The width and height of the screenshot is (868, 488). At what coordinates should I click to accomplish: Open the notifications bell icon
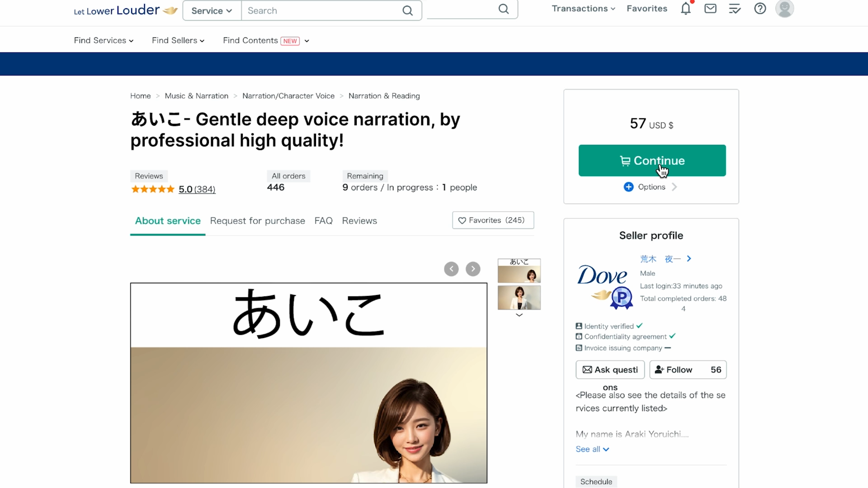(685, 9)
